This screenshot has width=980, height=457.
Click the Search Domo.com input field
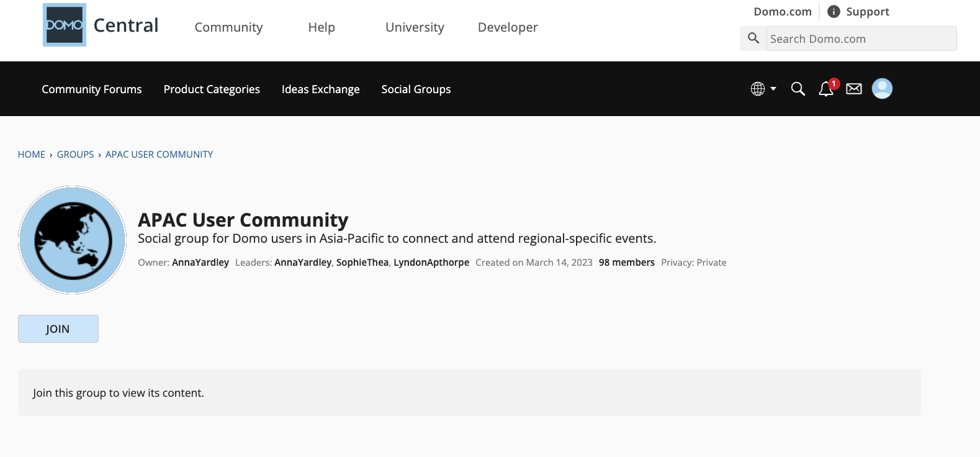click(x=861, y=38)
